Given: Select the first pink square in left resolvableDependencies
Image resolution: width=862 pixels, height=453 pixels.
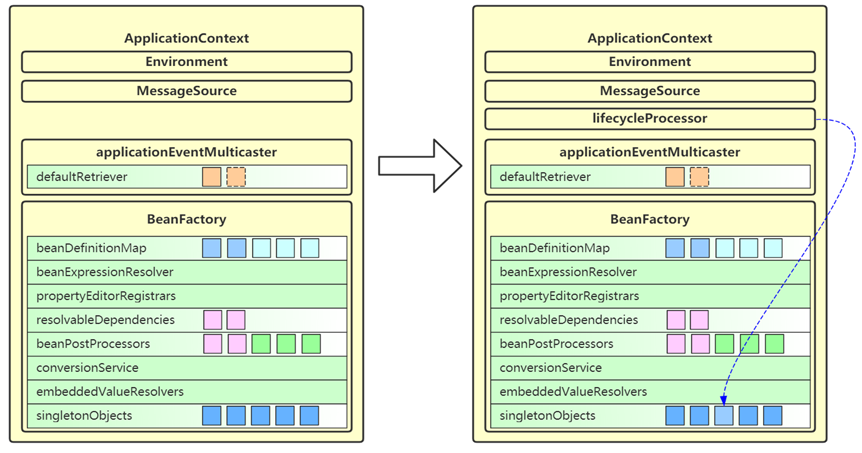Looking at the screenshot, I should tap(212, 320).
